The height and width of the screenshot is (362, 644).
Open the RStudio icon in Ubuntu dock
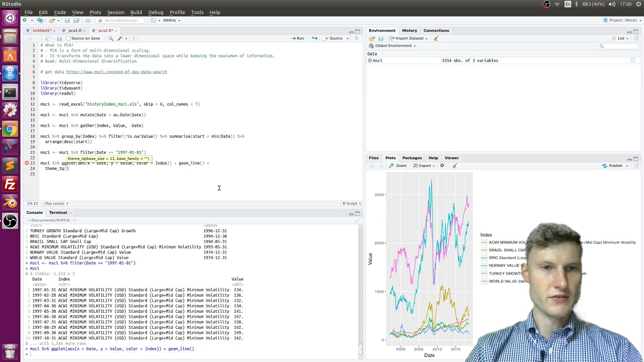[10, 73]
